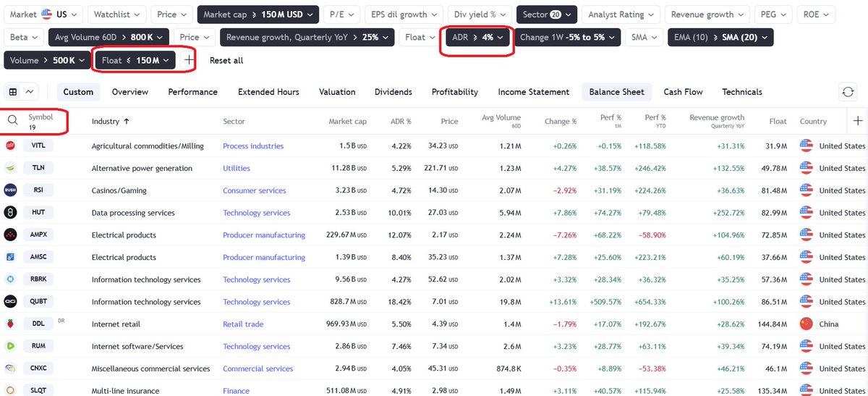Click Reset all filters
This screenshot has width=868, height=396.
(226, 60)
